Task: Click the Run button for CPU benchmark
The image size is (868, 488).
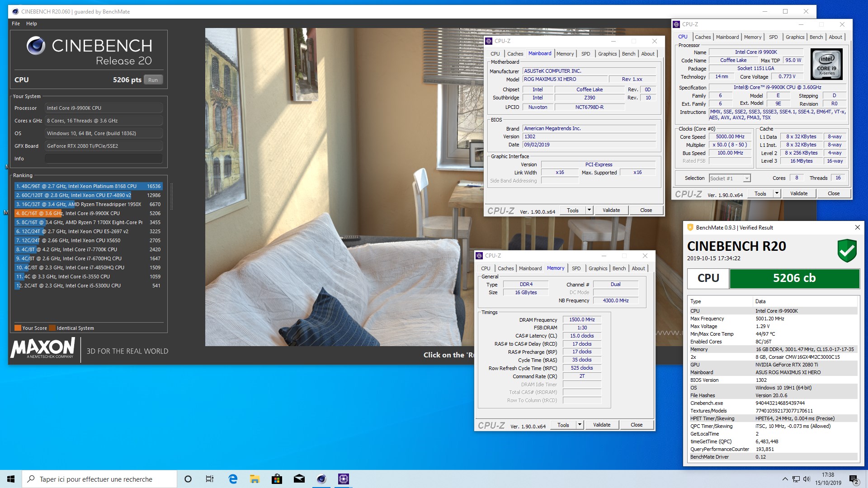Action: (153, 80)
